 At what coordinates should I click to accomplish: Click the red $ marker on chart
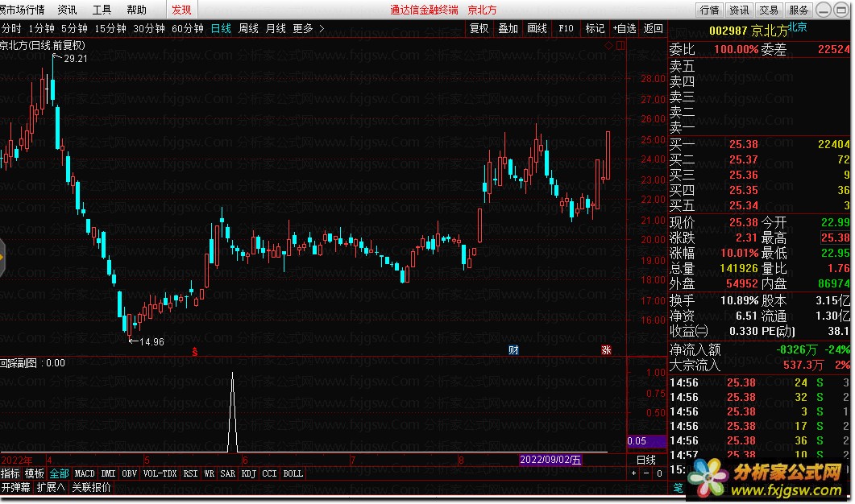coord(195,352)
